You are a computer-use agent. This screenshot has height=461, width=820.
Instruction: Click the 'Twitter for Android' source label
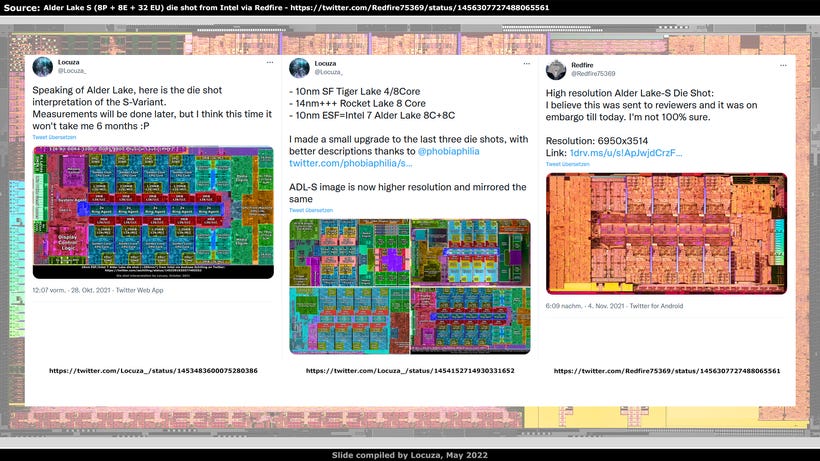[656, 306]
